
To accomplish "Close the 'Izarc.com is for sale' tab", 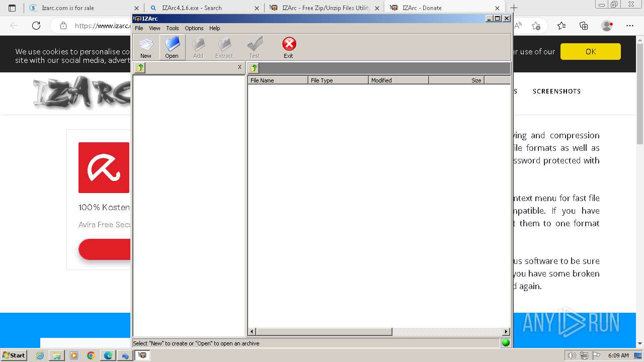I will pos(136,8).
